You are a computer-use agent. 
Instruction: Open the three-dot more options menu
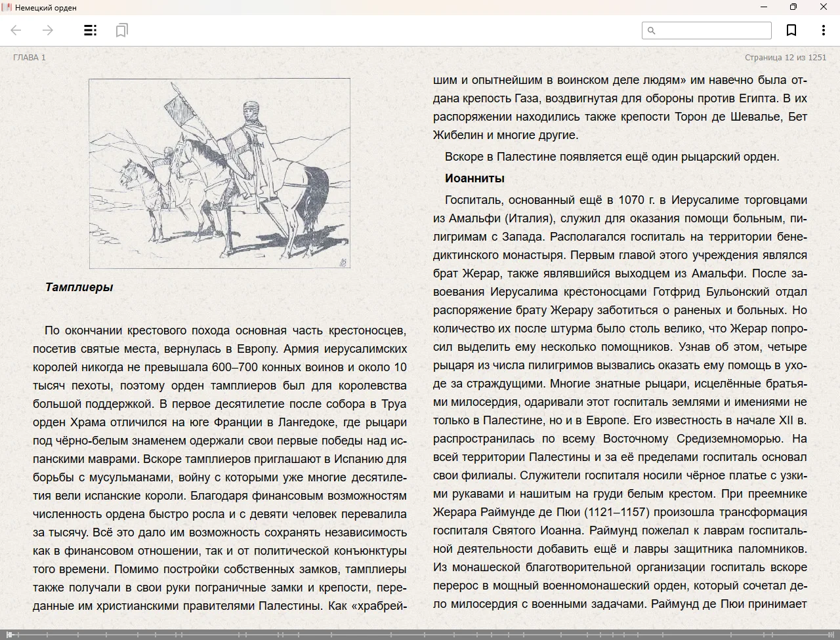click(x=823, y=30)
